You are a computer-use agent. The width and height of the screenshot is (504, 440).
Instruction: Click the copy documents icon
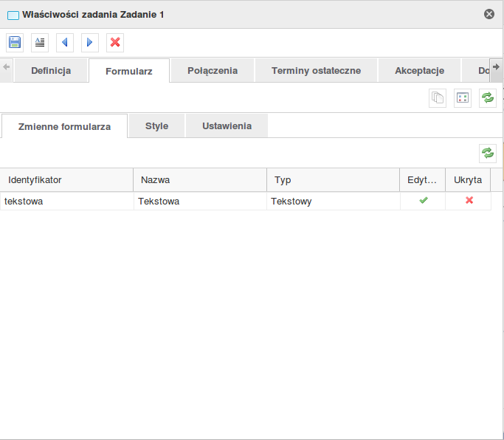[438, 98]
